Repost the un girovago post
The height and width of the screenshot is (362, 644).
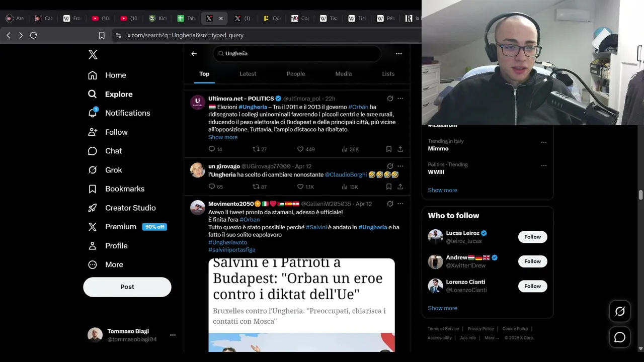260,187
